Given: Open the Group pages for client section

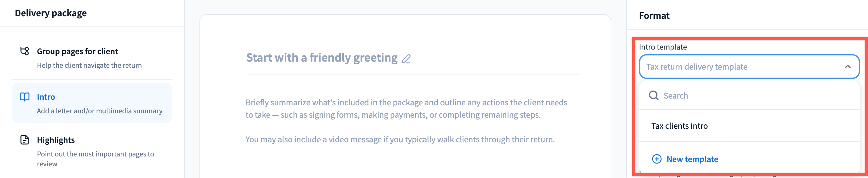Looking at the screenshot, I should coord(78,51).
